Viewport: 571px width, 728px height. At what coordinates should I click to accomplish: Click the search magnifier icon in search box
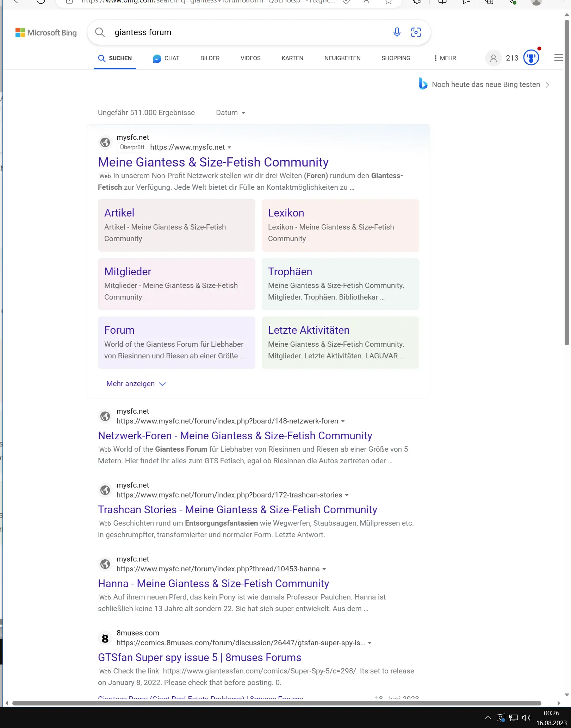(x=100, y=32)
